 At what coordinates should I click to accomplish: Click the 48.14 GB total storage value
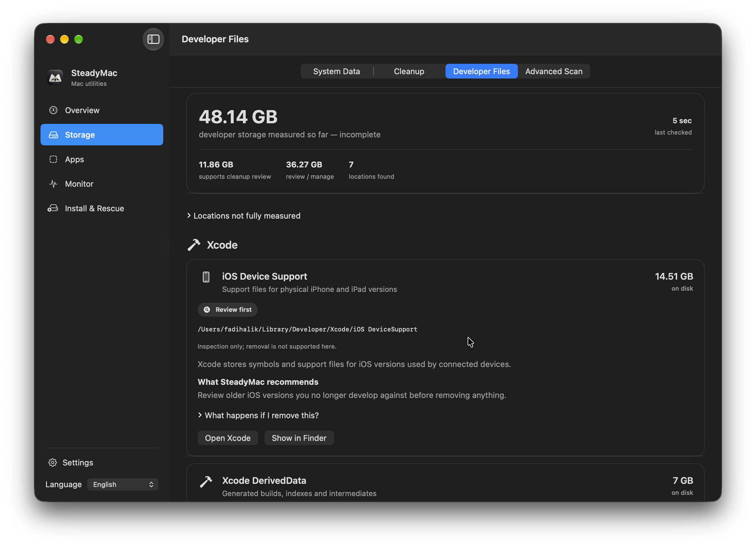pos(238,117)
